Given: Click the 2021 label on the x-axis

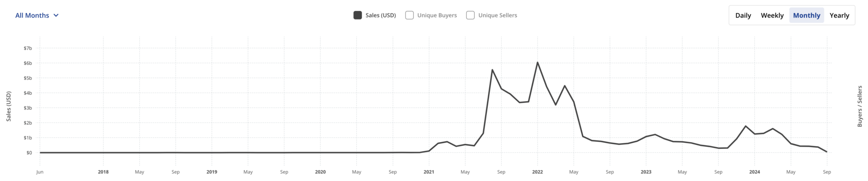Looking at the screenshot, I should [429, 172].
